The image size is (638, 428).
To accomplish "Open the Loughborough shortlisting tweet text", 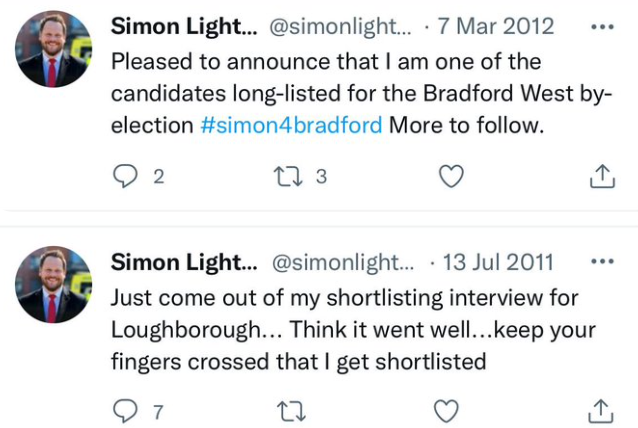I will coord(340,329).
